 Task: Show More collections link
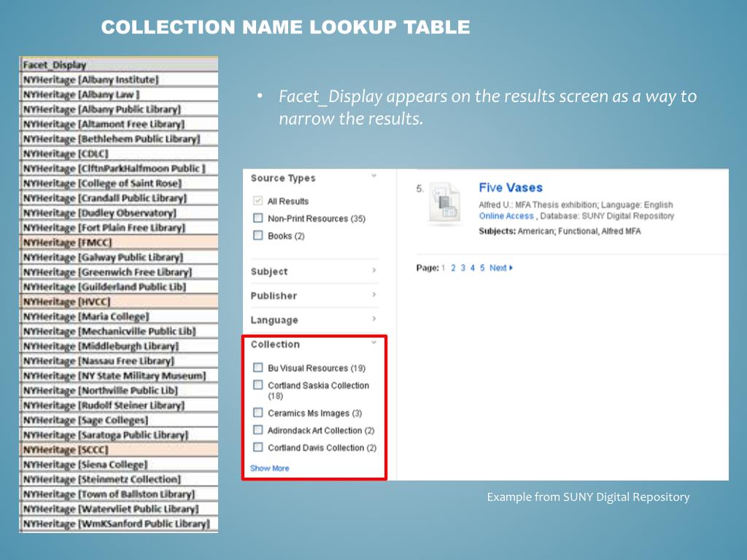click(x=270, y=468)
